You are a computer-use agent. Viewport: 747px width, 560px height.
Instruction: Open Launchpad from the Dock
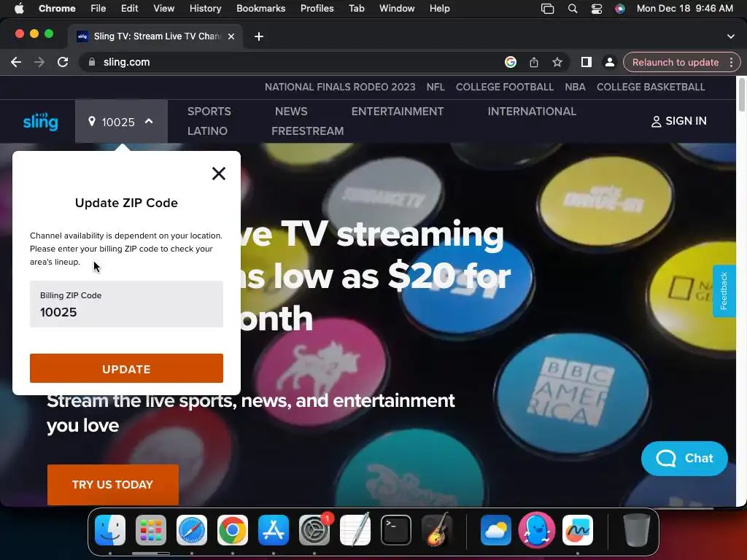click(151, 530)
